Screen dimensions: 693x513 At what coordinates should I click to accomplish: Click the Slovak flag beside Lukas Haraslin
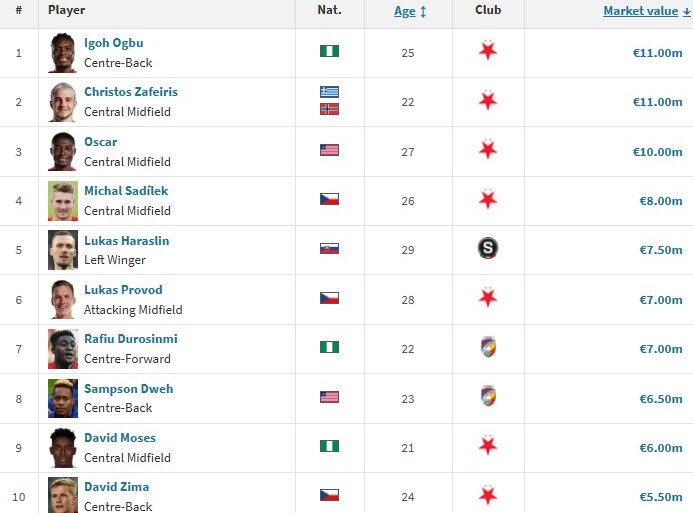329,249
